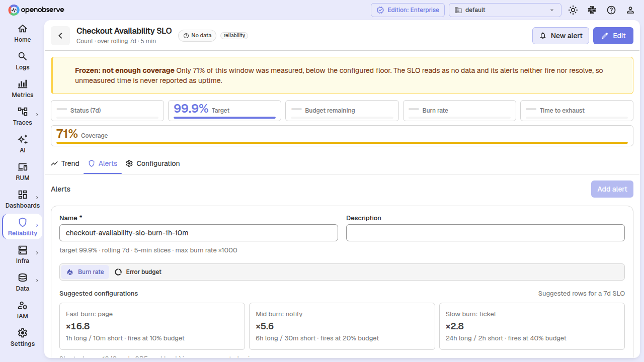Click the New alert button
Viewport: 644px width, 362px height.
coord(560,36)
